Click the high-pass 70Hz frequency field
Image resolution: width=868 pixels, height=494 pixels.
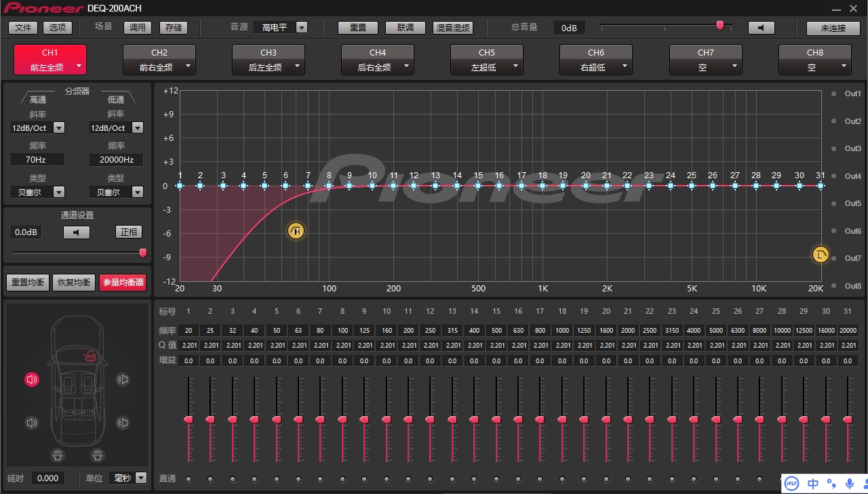[37, 160]
